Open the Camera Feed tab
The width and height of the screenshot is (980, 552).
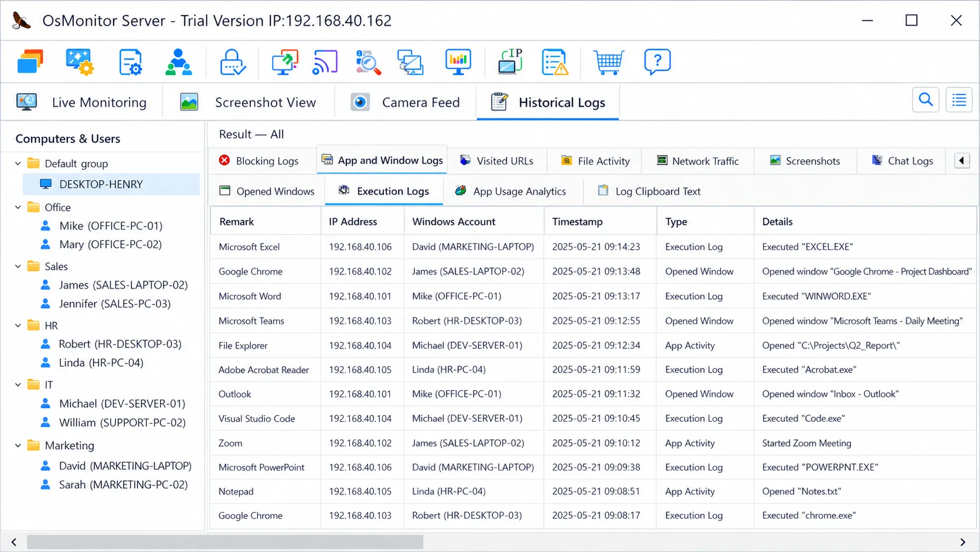pos(406,102)
